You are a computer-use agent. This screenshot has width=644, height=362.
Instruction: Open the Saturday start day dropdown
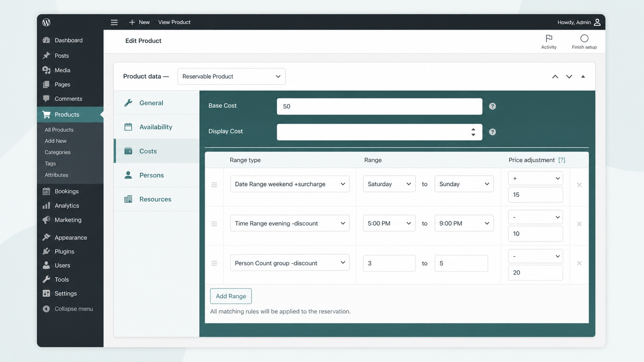coord(389,184)
